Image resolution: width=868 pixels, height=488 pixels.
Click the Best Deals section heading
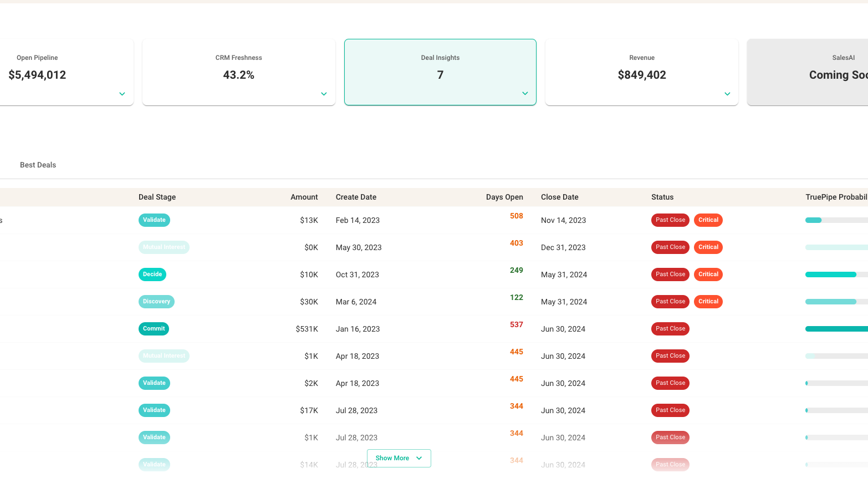tap(38, 165)
